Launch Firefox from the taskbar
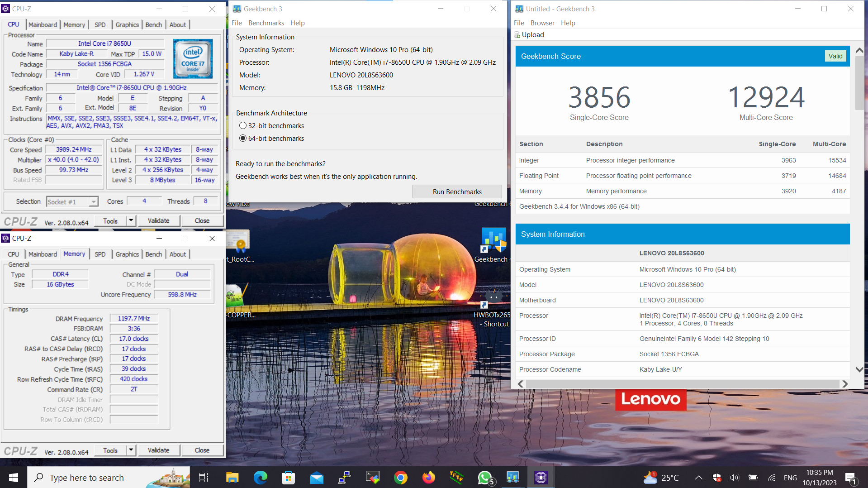 tap(428, 477)
